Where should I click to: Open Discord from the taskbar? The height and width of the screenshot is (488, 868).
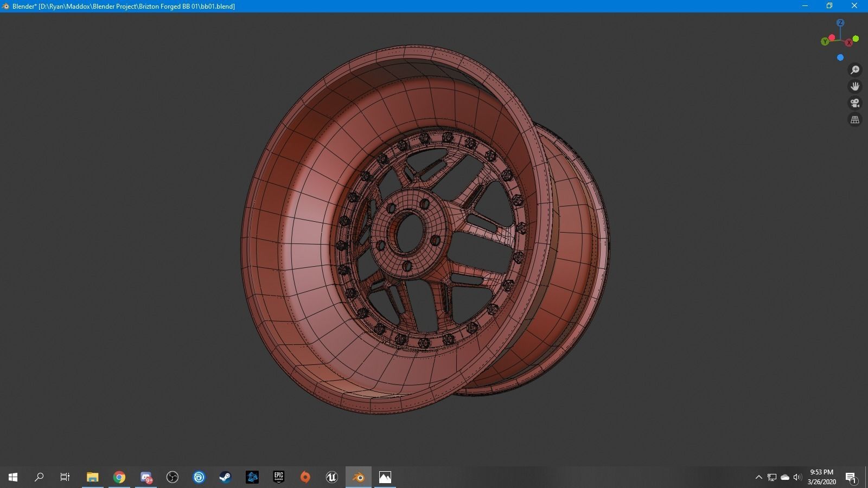coord(146,477)
